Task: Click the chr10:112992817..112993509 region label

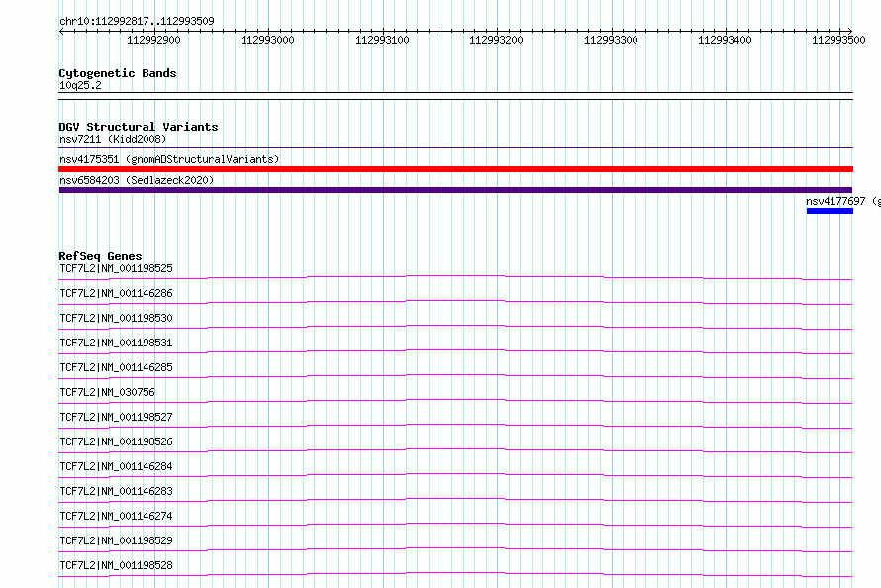Action: [x=137, y=21]
